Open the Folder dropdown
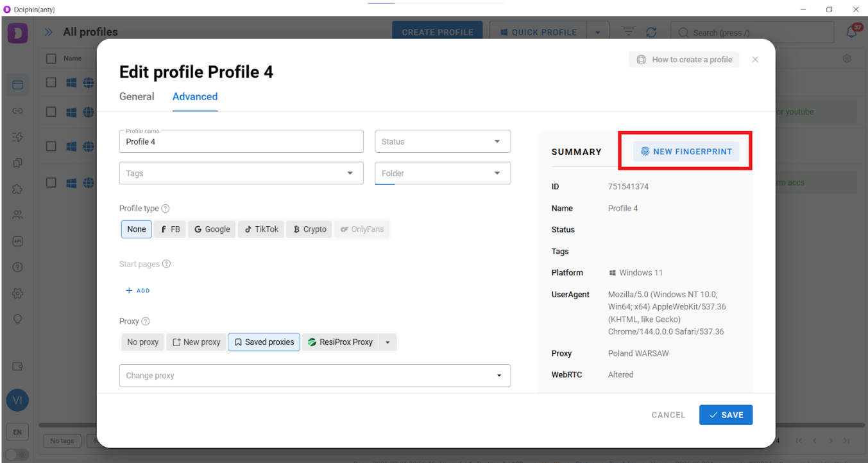Image resolution: width=868 pixels, height=463 pixels. (442, 173)
